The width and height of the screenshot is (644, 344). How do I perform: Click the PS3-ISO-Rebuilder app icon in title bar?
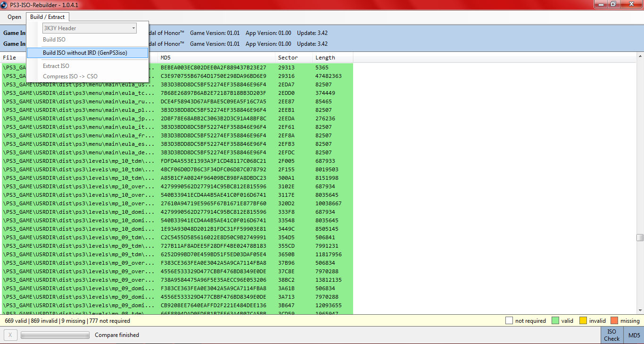click(x=4, y=4)
